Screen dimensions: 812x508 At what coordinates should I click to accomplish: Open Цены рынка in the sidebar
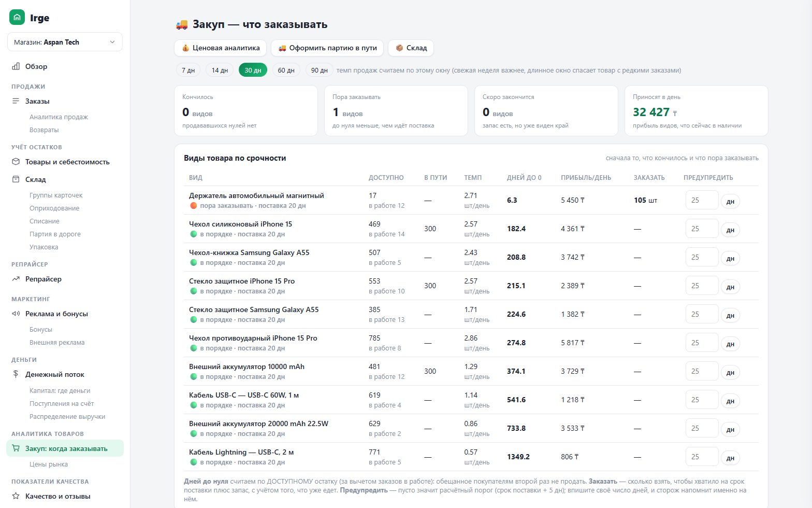click(49, 464)
